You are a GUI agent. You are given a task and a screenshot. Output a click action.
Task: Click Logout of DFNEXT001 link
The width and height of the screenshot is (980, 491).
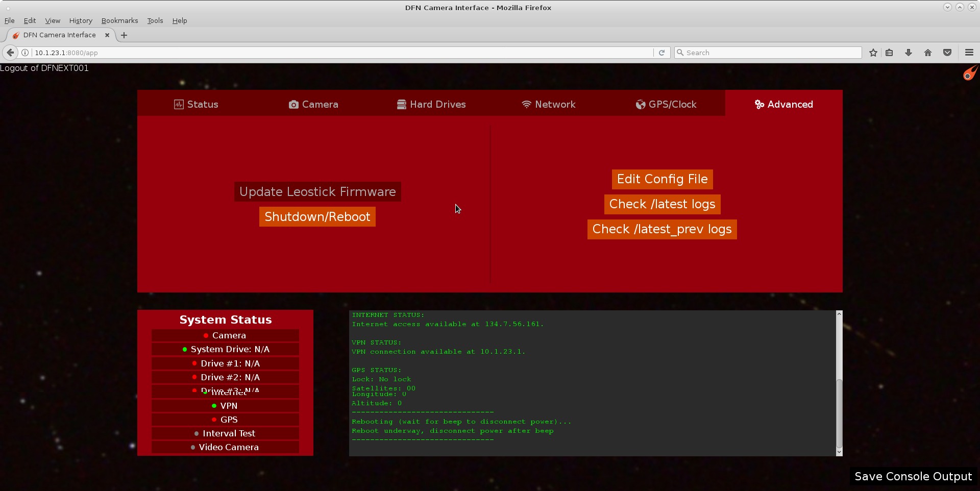click(x=44, y=68)
